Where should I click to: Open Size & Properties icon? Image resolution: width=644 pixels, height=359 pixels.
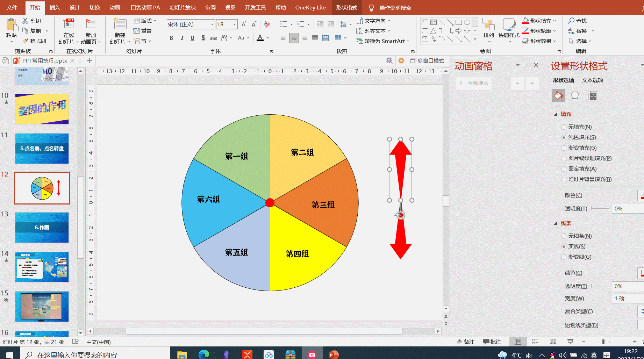592,95
